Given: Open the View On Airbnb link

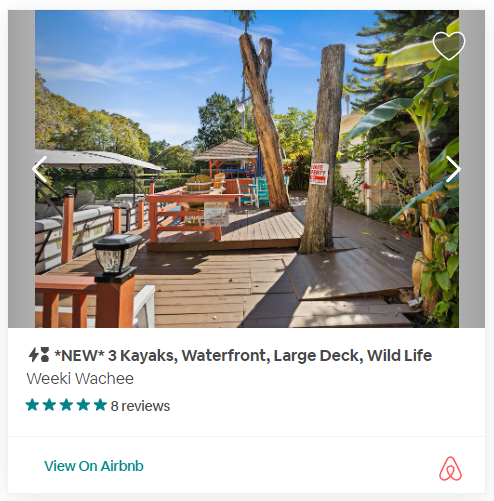Looking at the screenshot, I should pos(94,466).
